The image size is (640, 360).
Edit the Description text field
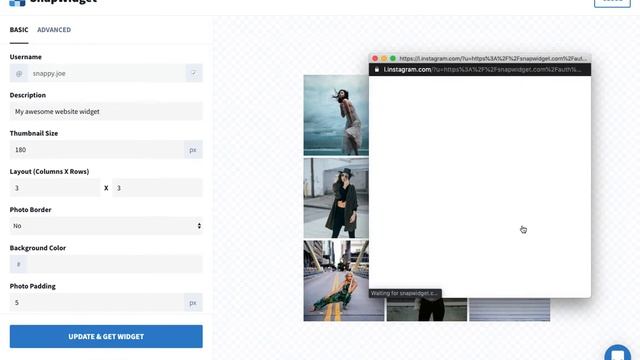pyautogui.click(x=106, y=111)
